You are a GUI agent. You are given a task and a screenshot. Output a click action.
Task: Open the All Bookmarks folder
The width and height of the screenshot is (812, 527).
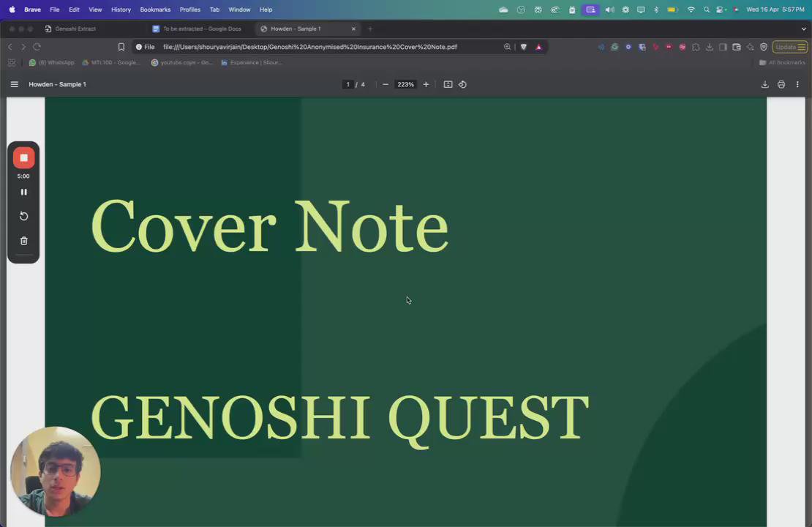tap(782, 62)
